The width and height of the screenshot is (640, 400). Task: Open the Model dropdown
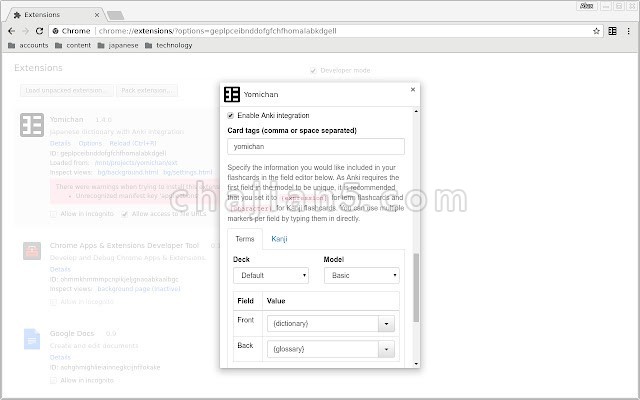[x=362, y=276]
